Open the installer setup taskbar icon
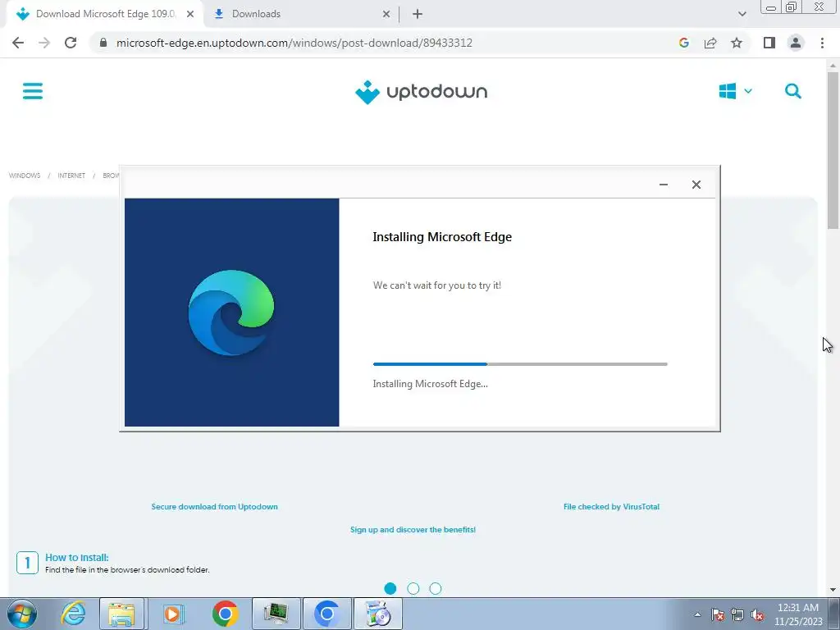This screenshot has height=630, width=840. (x=378, y=614)
